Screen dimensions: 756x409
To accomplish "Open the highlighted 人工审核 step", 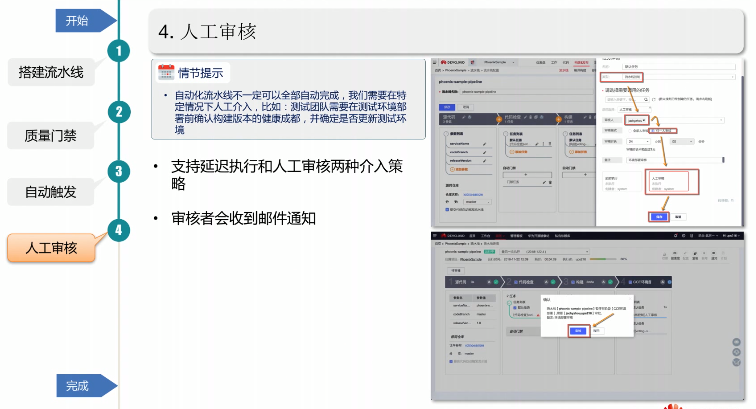I will click(51, 248).
